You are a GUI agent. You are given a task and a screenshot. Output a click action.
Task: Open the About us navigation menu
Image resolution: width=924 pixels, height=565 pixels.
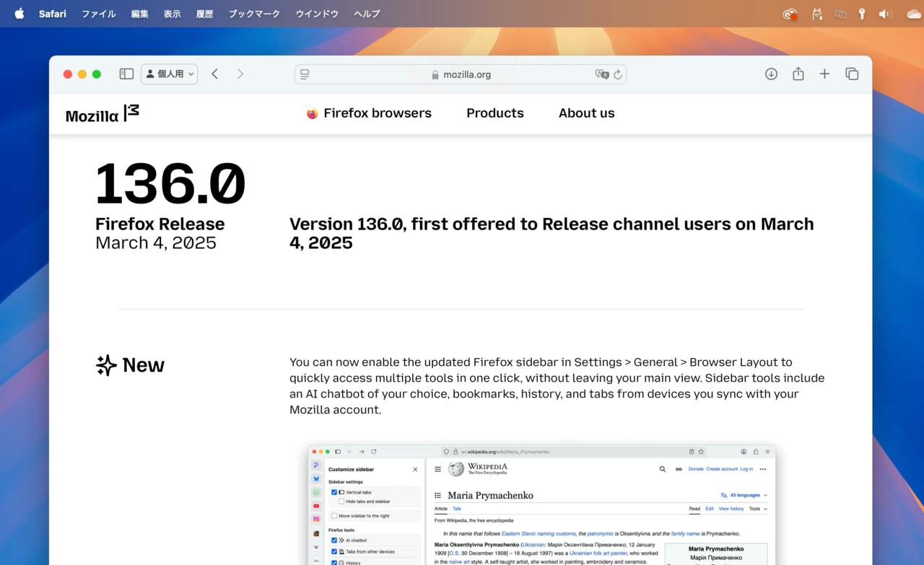[586, 113]
